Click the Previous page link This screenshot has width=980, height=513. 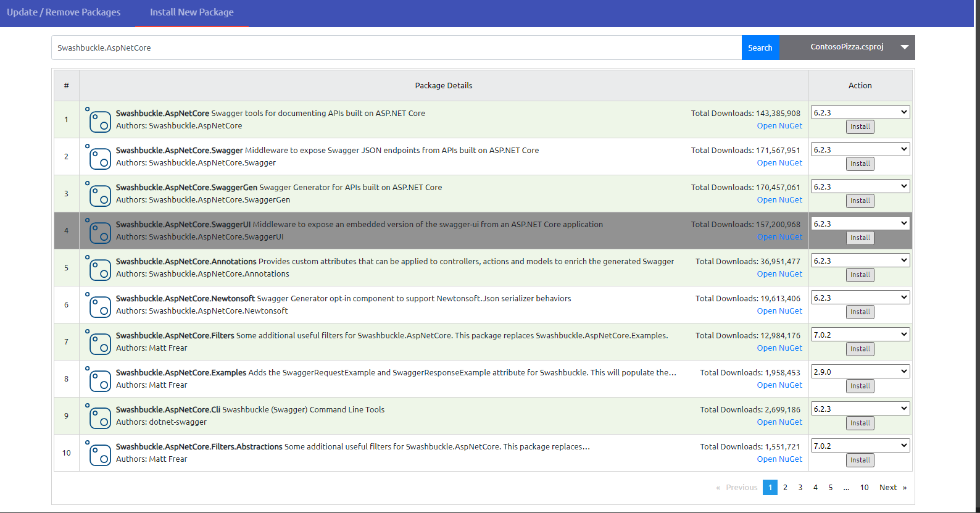736,488
